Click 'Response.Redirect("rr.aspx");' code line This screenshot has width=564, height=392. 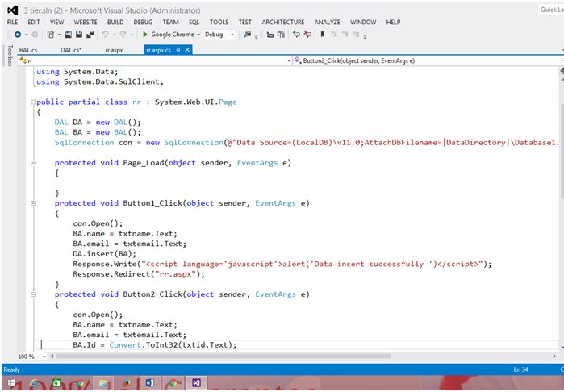[139, 274]
